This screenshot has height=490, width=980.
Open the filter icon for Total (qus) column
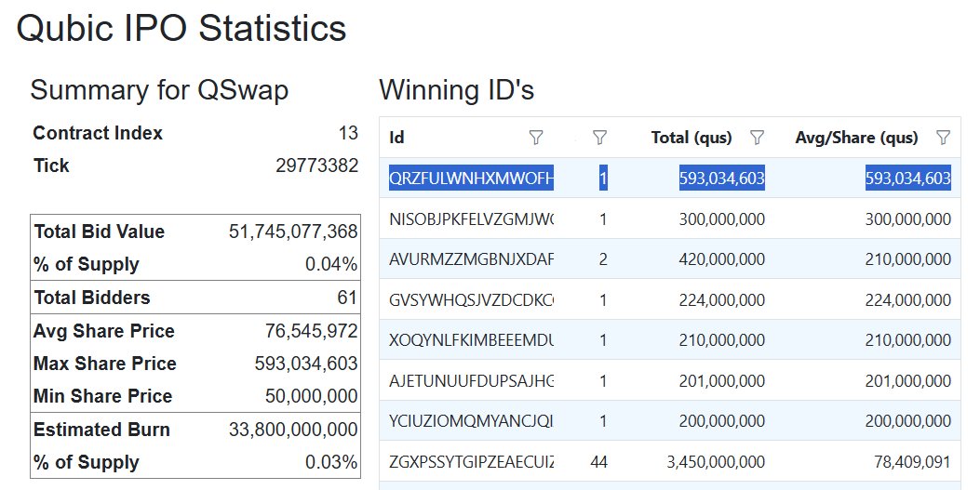[757, 138]
